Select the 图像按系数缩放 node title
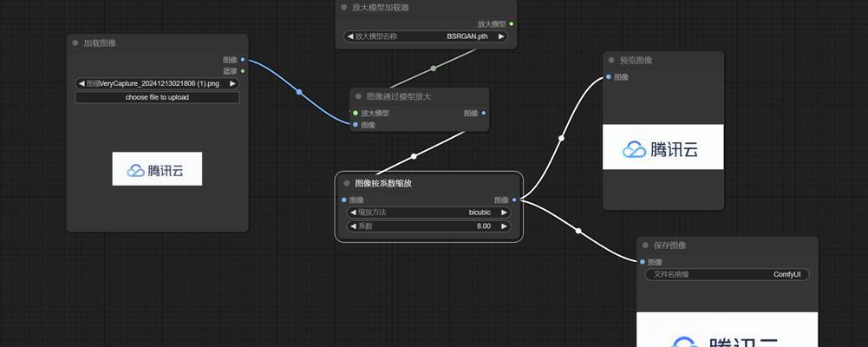868x347 pixels. (x=383, y=183)
